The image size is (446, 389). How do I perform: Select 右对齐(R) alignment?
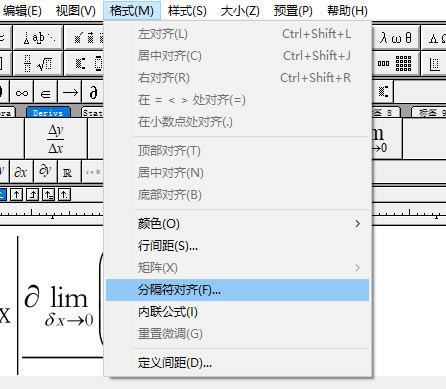pos(237,78)
